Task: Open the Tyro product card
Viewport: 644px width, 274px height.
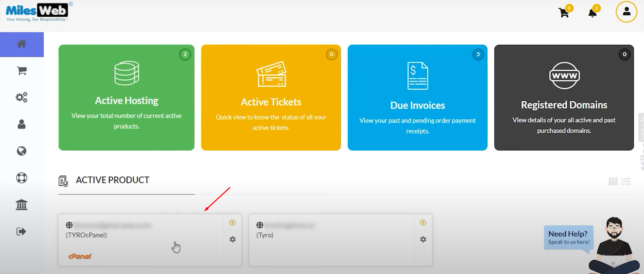Action: [x=340, y=240]
